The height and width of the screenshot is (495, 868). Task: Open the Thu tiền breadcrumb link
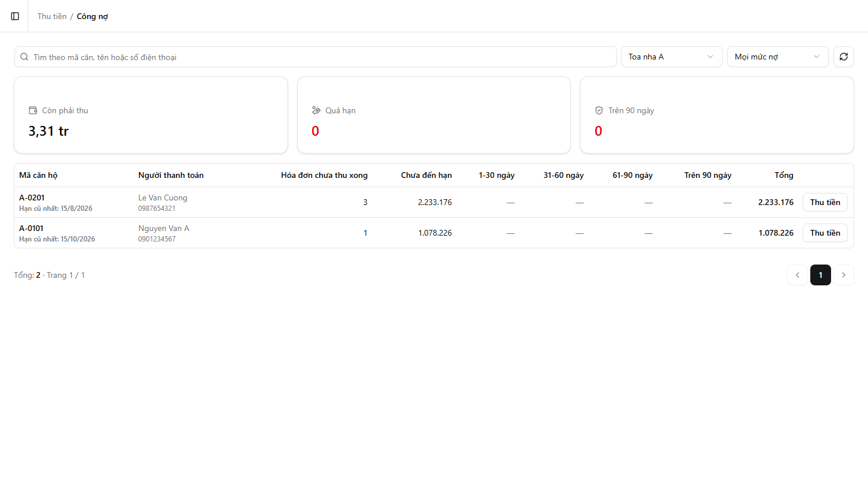coord(52,16)
